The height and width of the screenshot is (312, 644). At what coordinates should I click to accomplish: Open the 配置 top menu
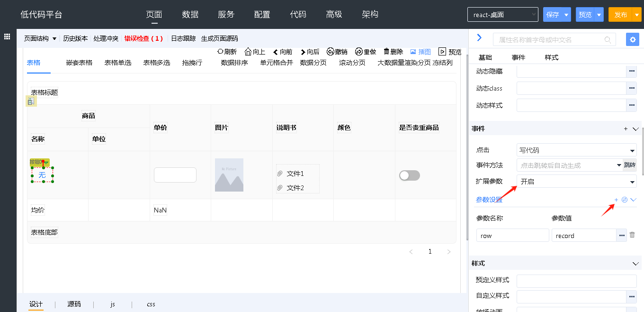click(x=262, y=14)
